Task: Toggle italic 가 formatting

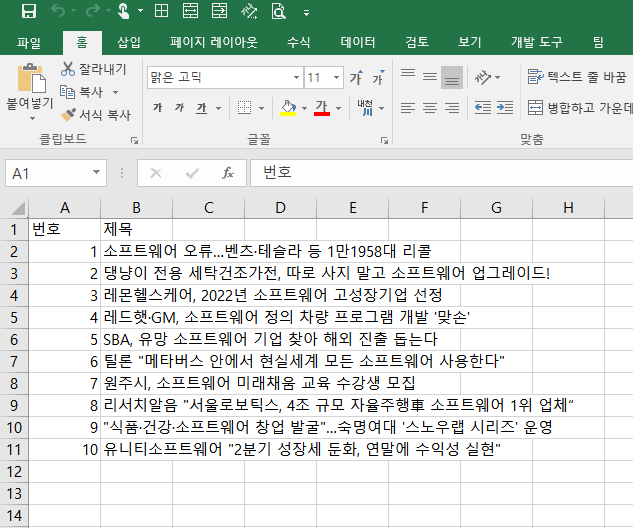Action: [179, 107]
